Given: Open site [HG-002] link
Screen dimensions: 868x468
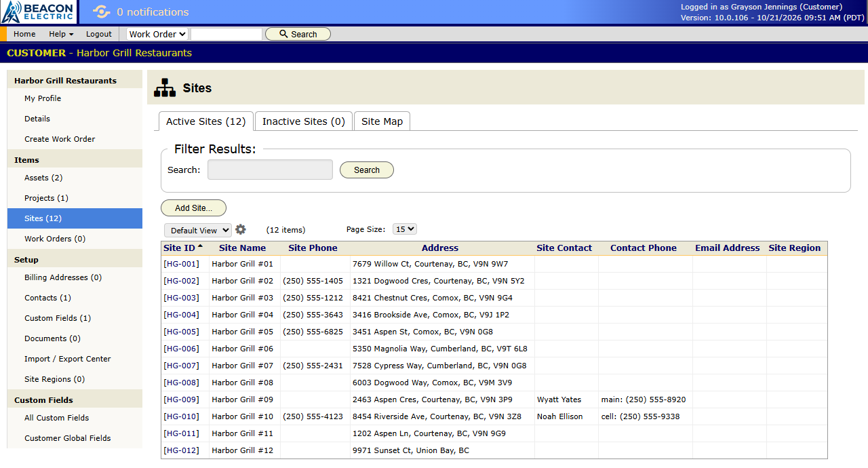Looking at the screenshot, I should point(181,281).
